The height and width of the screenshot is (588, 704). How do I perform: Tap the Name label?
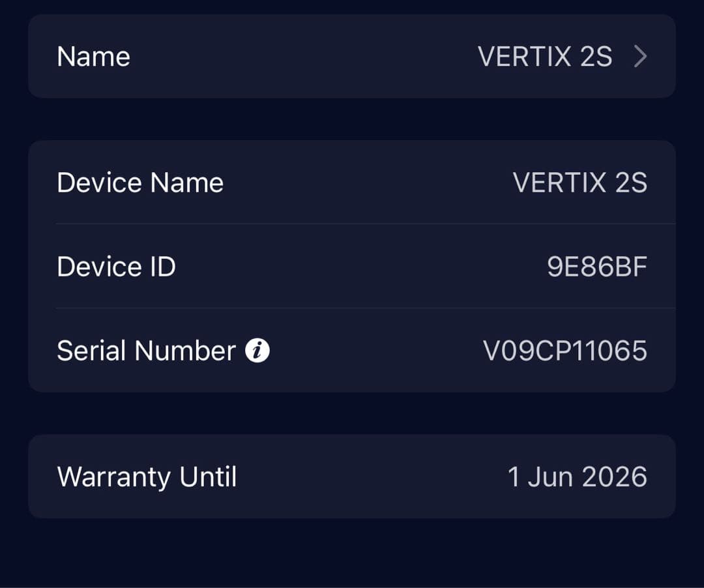(x=93, y=57)
